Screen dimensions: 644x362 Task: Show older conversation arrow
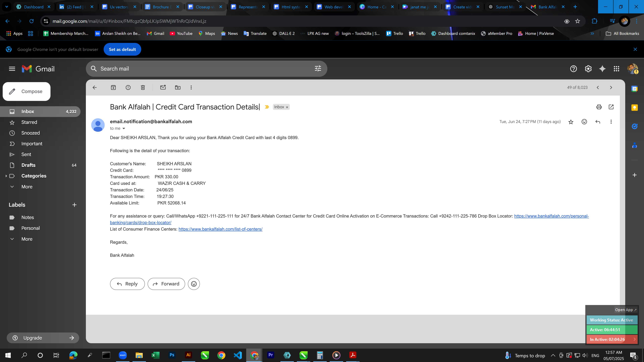(x=611, y=87)
